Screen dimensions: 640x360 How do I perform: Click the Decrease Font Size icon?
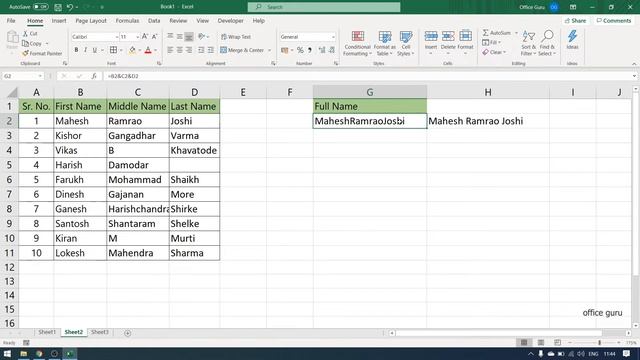[155, 37]
